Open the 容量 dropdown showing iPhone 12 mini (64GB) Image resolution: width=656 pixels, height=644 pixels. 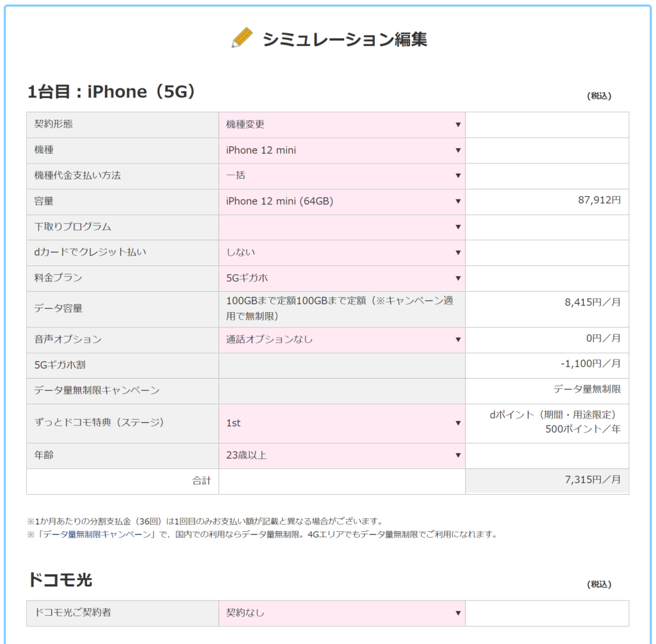click(342, 202)
